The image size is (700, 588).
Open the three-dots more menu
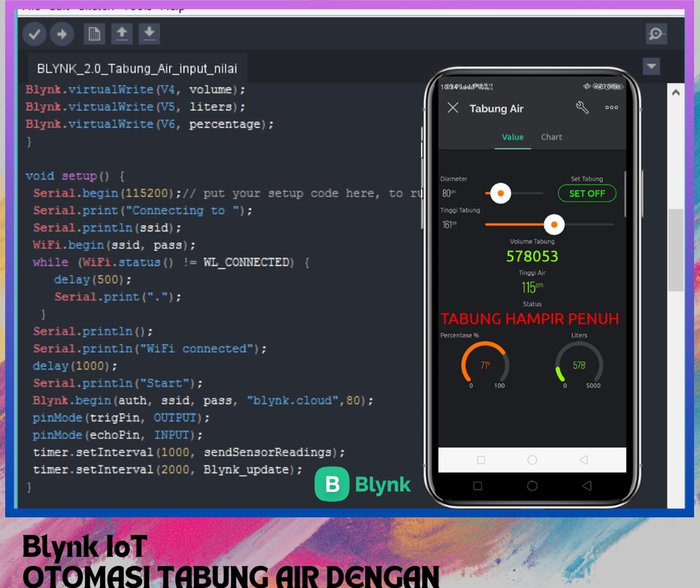pyautogui.click(x=612, y=108)
